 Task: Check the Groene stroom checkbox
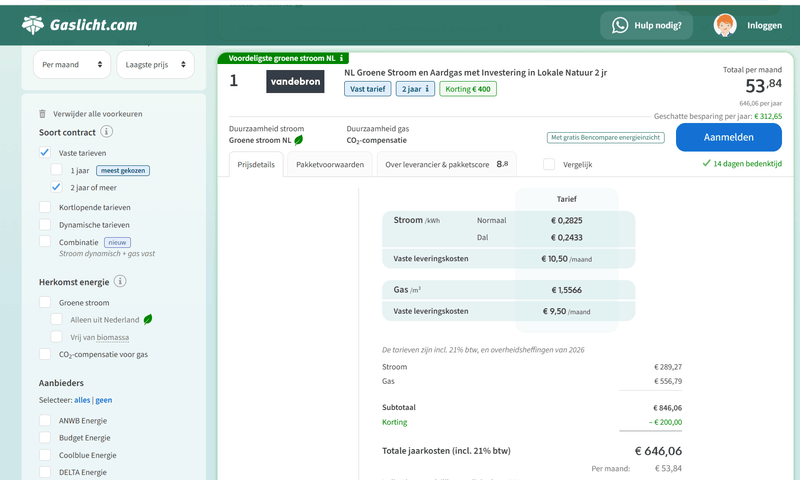(45, 302)
